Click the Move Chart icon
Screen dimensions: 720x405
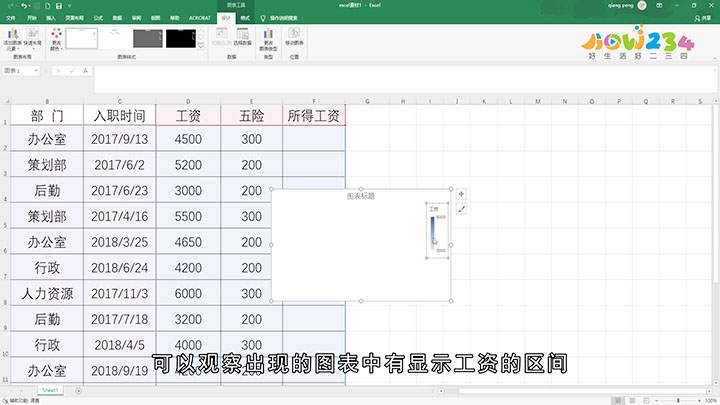tap(294, 37)
